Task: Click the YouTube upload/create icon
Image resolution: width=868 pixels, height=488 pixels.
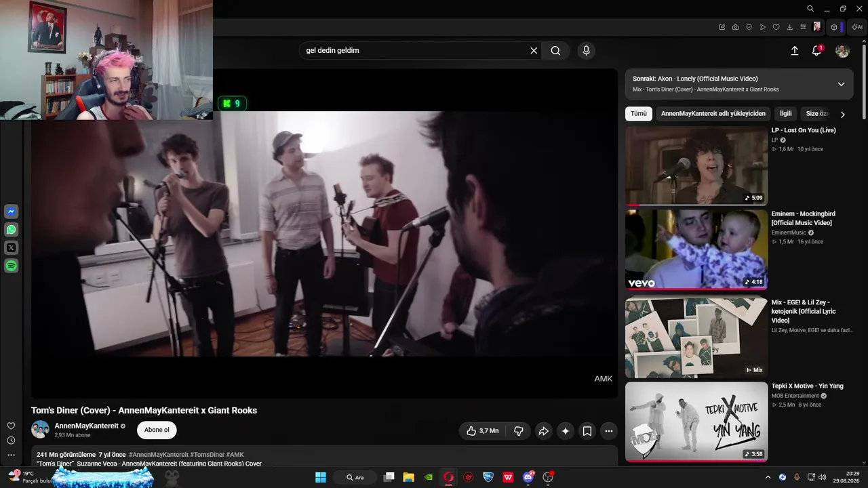Action: pos(795,51)
